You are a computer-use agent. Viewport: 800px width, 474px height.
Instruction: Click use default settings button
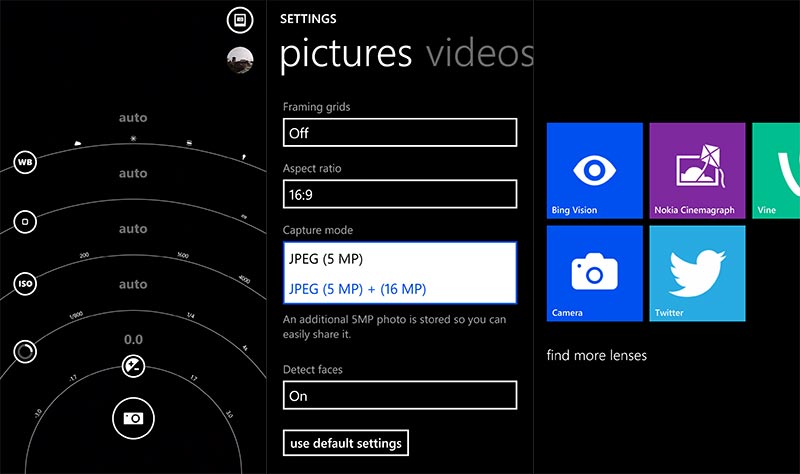[346, 443]
